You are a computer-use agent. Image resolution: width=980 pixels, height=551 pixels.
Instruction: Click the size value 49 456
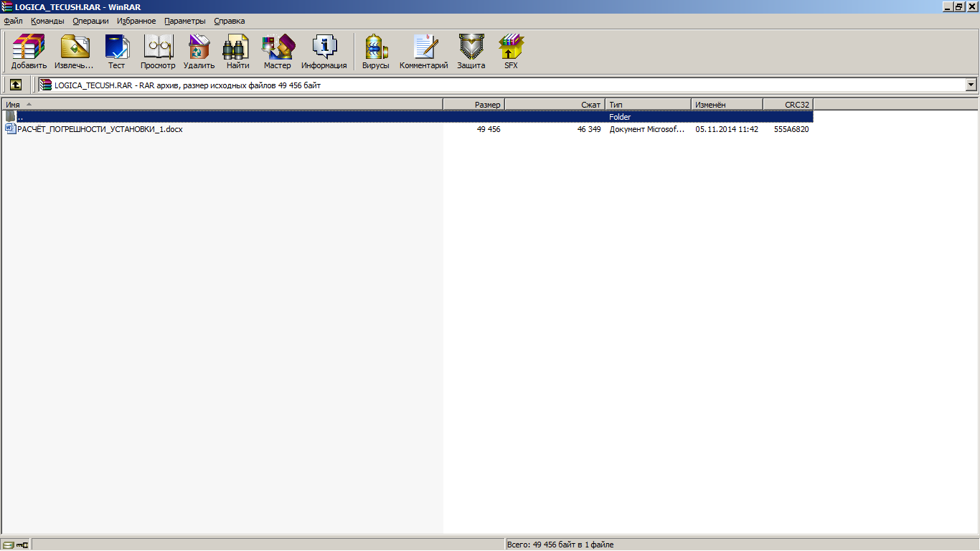489,129
